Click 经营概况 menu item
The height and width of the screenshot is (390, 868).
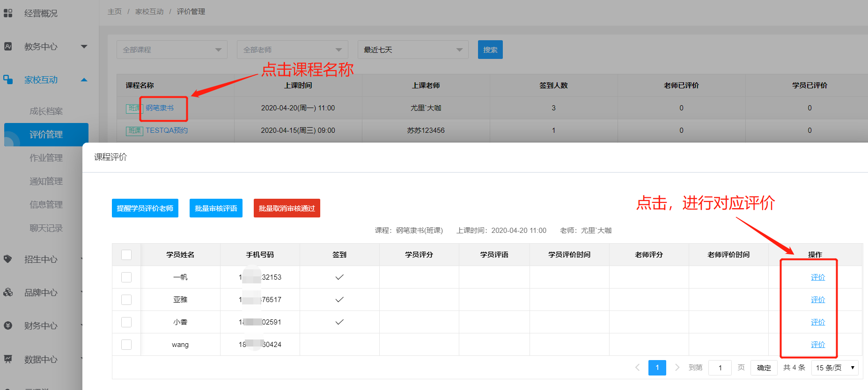pyautogui.click(x=41, y=13)
